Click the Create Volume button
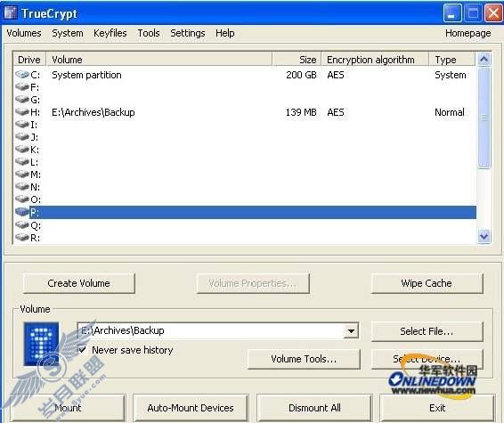Screen dimensions: 504x423 (x=78, y=283)
